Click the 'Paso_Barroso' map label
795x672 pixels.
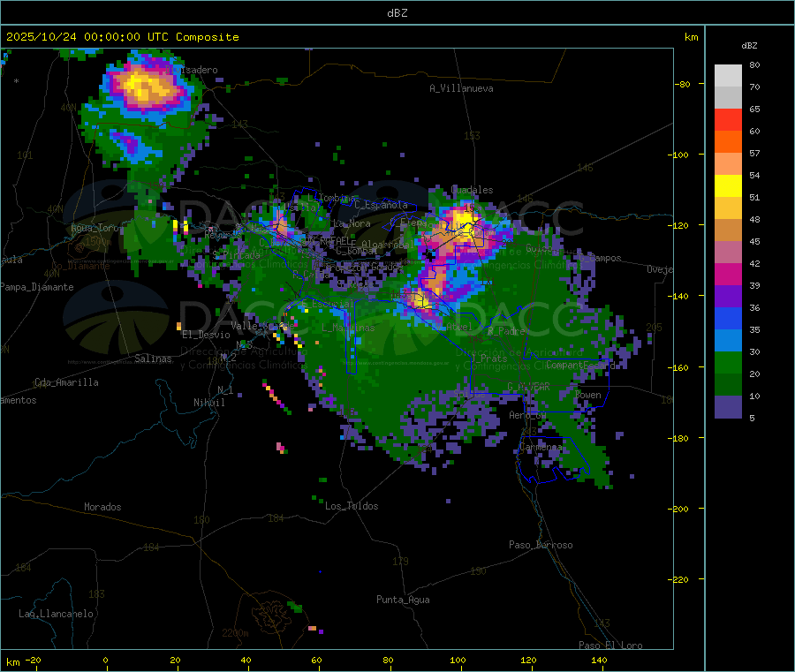(x=541, y=545)
